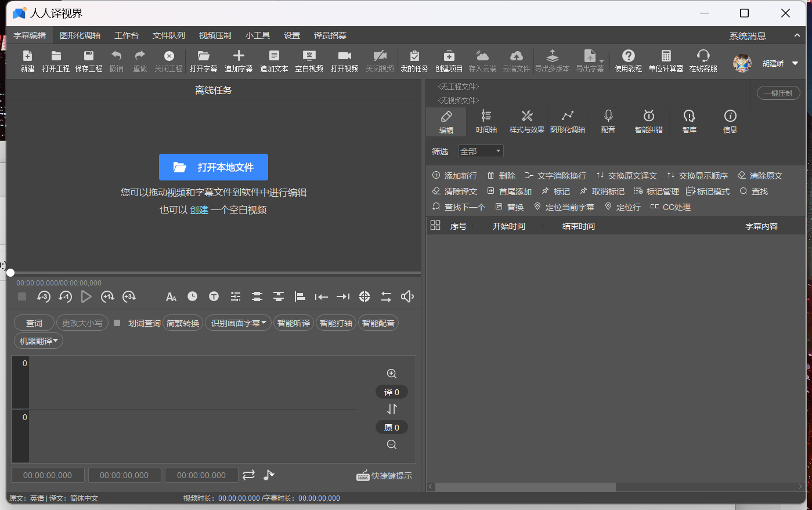Click the 单位计算器 (unit calculator) icon
This screenshot has width=812, height=510.
pos(666,61)
